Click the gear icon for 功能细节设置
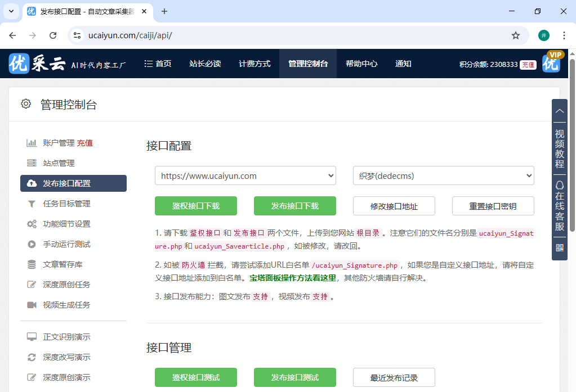This screenshot has width=576, height=392. pos(32,223)
